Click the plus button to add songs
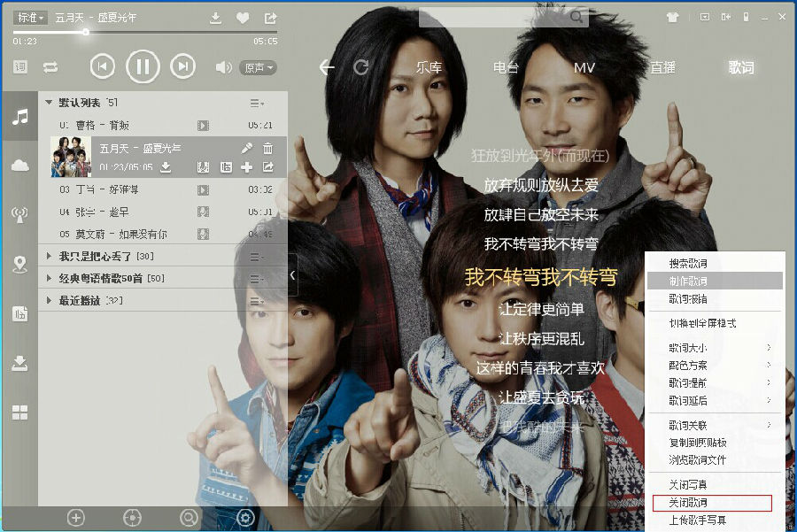This screenshot has height=532, width=797. tap(77, 518)
